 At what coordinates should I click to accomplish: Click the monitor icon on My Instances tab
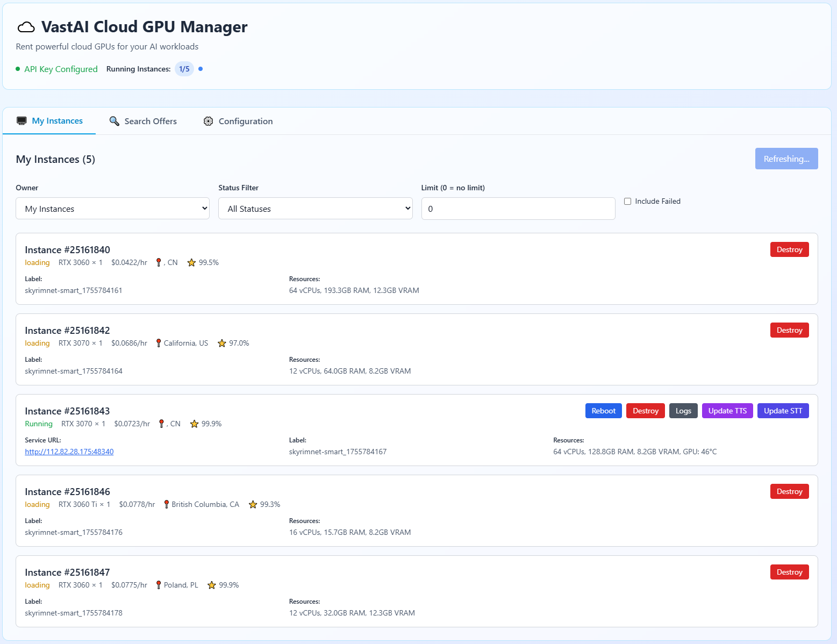(x=22, y=121)
